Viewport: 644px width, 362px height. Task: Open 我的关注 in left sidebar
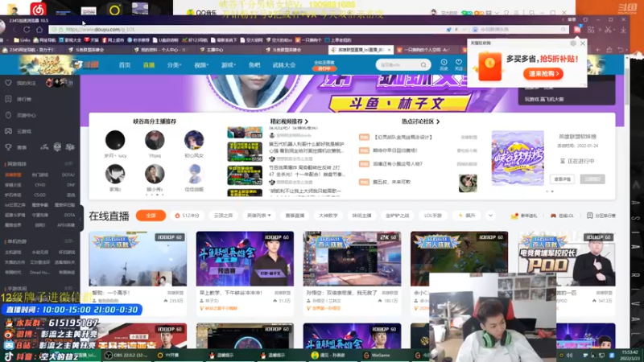click(x=26, y=83)
